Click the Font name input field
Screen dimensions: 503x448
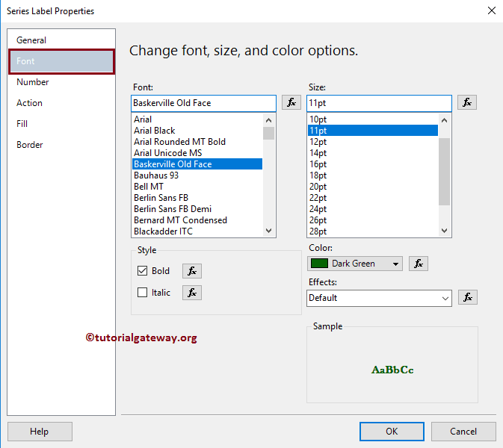[203, 103]
